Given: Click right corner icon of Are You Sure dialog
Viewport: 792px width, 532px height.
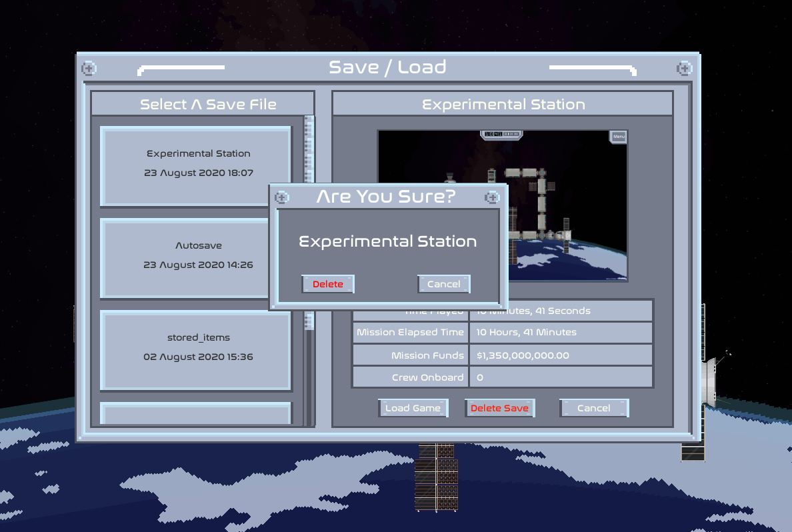Looking at the screenshot, I should [492, 197].
